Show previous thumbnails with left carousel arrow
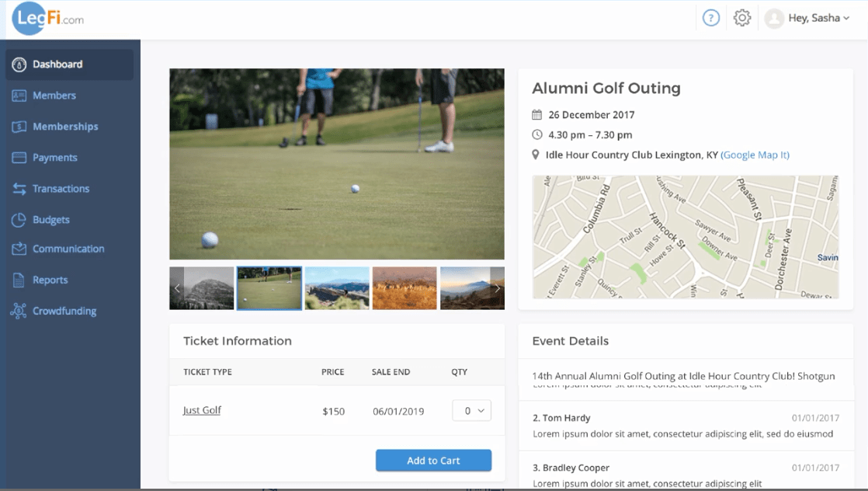The height and width of the screenshot is (491, 868). coord(177,288)
